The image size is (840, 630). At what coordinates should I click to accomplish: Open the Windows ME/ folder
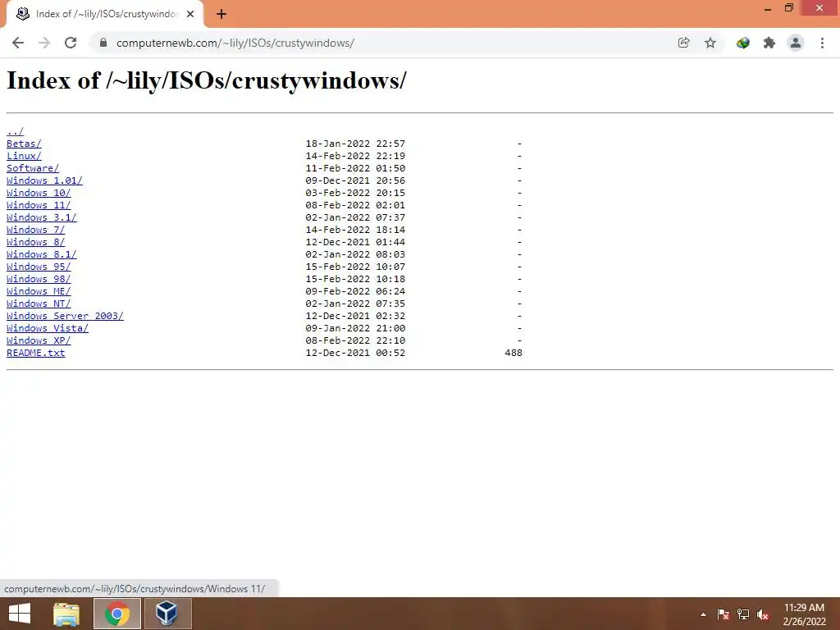pyautogui.click(x=39, y=291)
